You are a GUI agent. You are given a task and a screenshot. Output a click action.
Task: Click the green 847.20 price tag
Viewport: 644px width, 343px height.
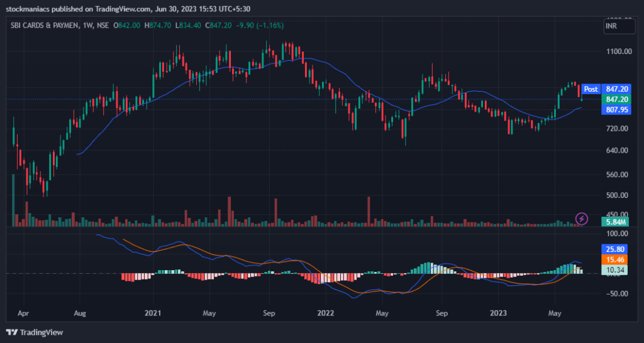616,99
